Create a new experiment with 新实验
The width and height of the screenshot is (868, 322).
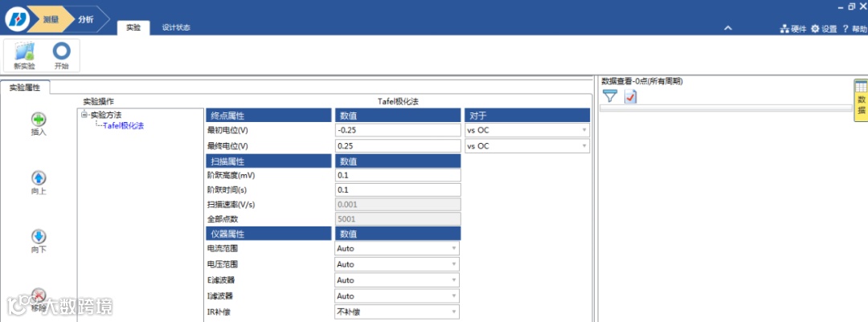click(24, 55)
